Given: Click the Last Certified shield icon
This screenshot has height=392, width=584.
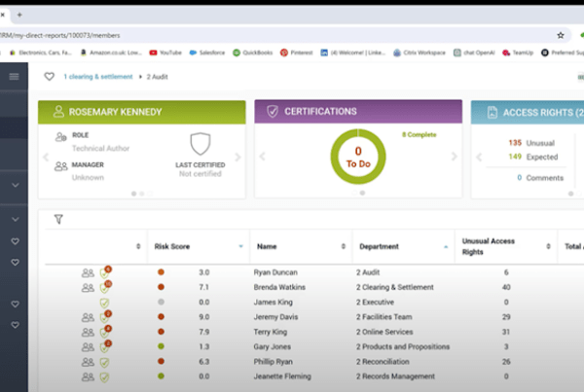Looking at the screenshot, I should (200, 145).
